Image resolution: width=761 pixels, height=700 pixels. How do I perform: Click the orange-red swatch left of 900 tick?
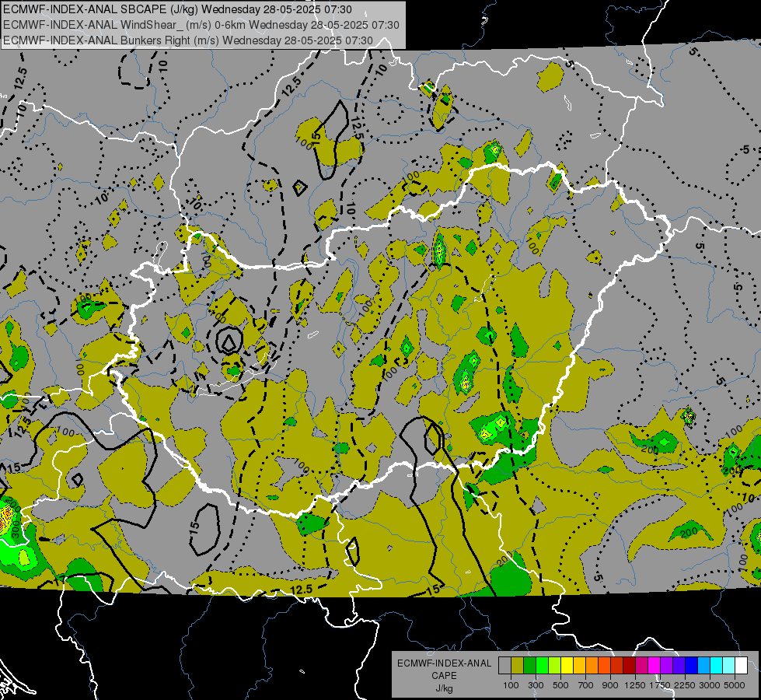coord(604,666)
